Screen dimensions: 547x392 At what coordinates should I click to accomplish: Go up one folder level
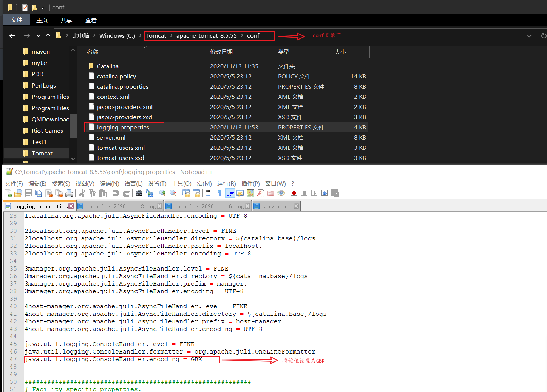tap(48, 36)
